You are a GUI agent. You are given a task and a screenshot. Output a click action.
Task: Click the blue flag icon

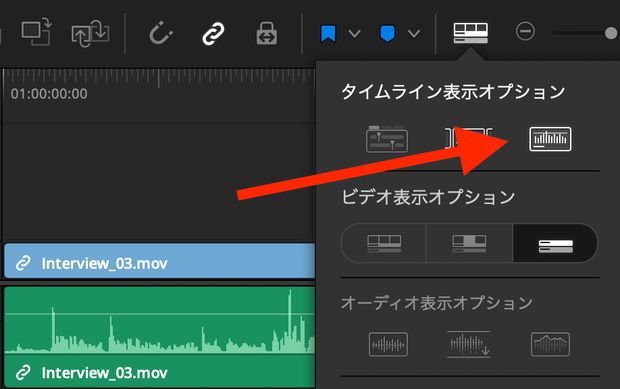point(328,34)
